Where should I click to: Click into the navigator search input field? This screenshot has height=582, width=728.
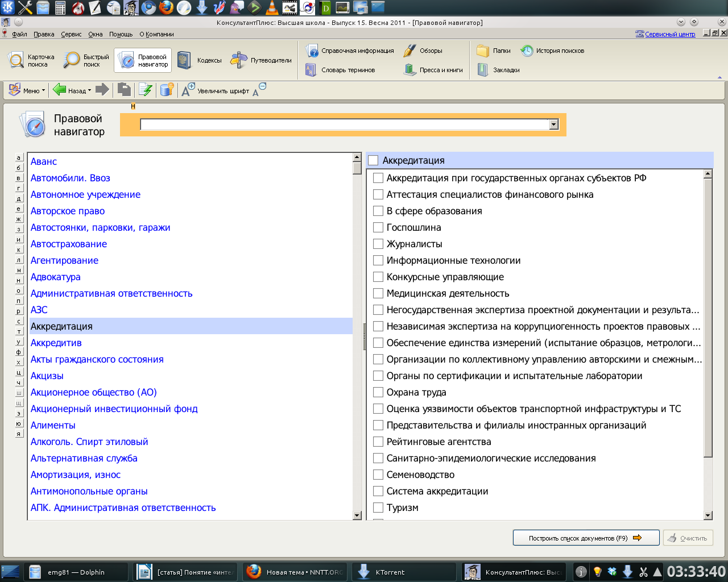click(x=345, y=124)
